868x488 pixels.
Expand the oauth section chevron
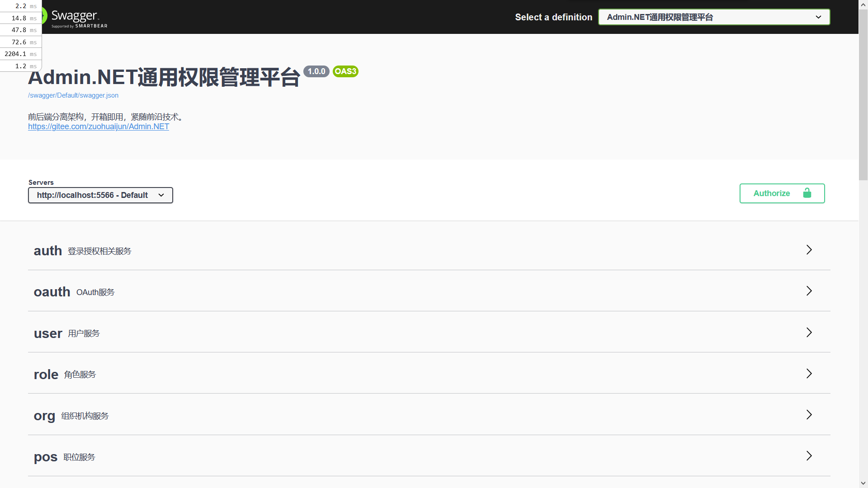point(809,291)
